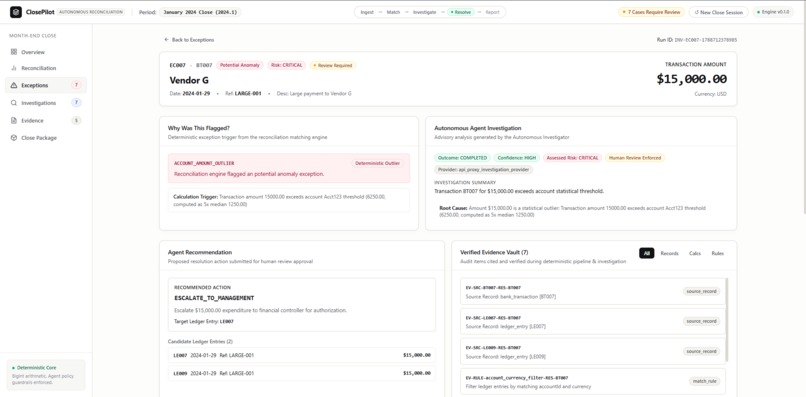
Task: Click the Exceptions count badge 7
Action: click(76, 85)
